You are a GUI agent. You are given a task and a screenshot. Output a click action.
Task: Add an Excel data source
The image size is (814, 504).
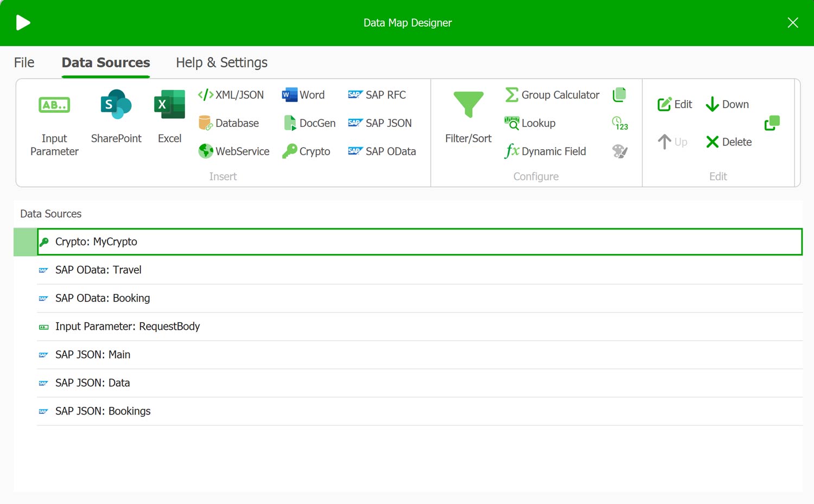(169, 106)
